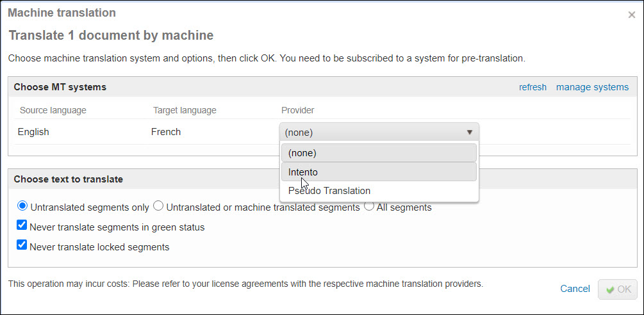Screen dimensions: 644x315
Task: Click the Source language column header
Action: click(x=53, y=110)
